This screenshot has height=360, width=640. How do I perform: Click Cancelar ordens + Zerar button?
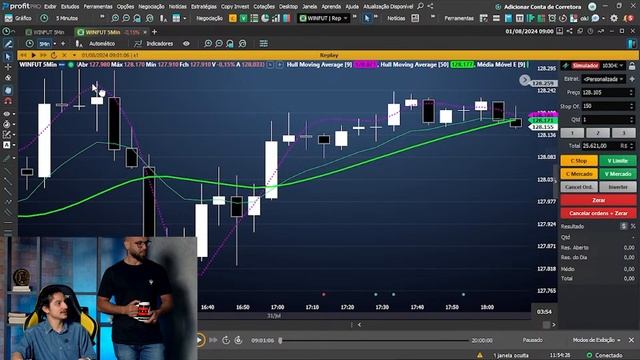[x=598, y=213]
